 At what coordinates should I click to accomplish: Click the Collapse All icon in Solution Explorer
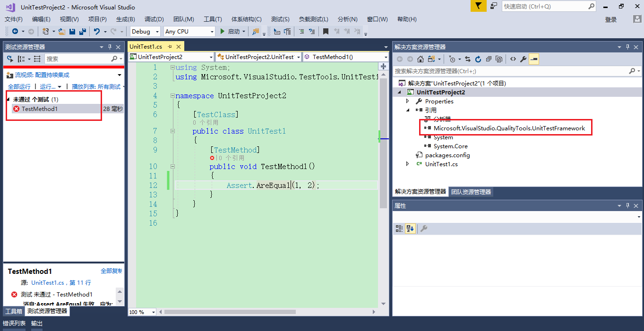pos(489,59)
